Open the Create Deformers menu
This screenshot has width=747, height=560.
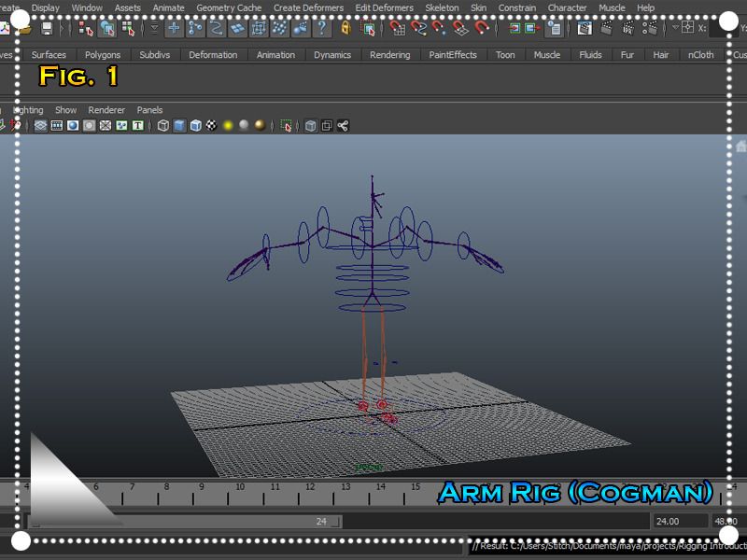308,7
